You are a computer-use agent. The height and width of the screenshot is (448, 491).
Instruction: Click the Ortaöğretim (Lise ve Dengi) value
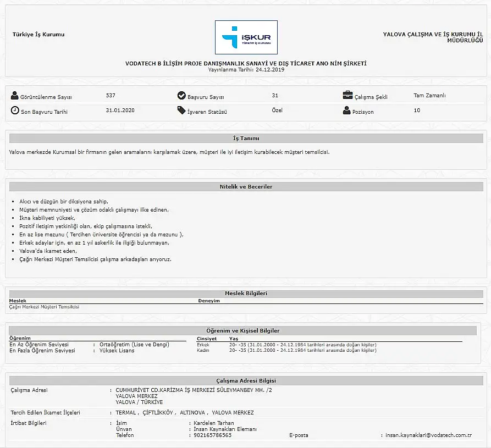click(134, 344)
